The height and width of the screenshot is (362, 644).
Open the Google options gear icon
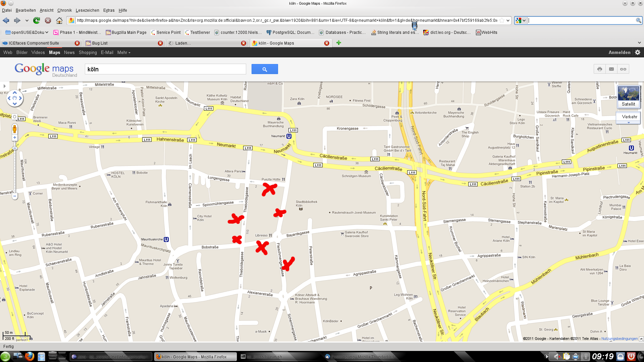pos(638,53)
